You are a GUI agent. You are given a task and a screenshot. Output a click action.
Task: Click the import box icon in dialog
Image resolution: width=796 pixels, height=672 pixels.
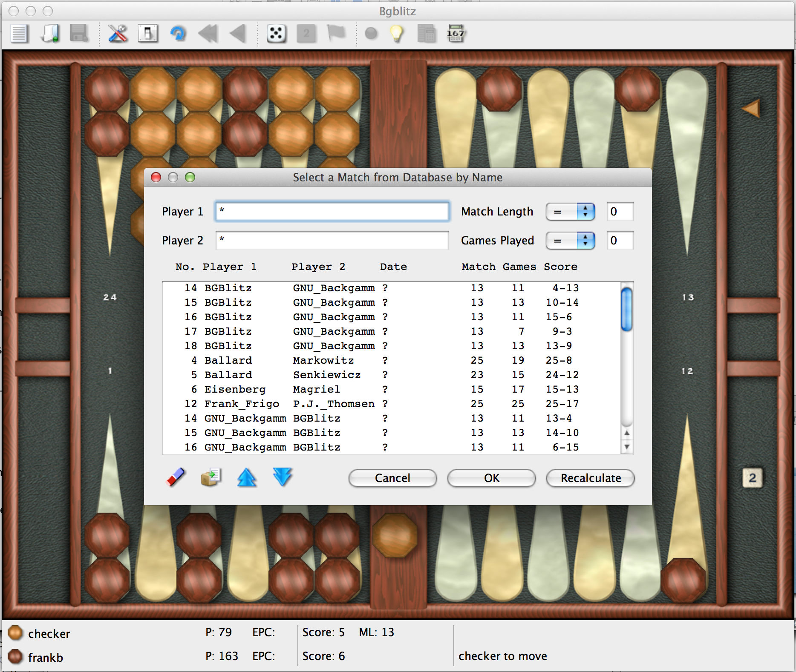click(x=211, y=477)
